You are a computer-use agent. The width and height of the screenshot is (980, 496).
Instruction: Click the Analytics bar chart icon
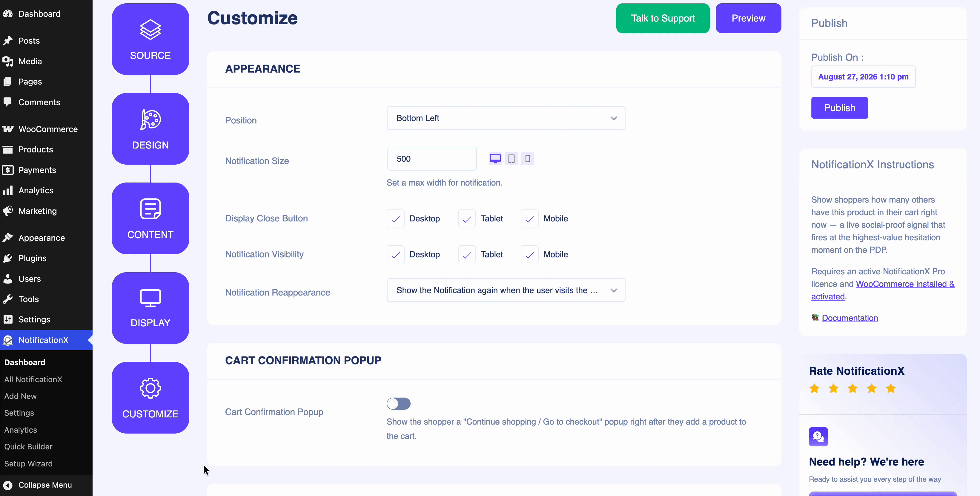coord(8,190)
